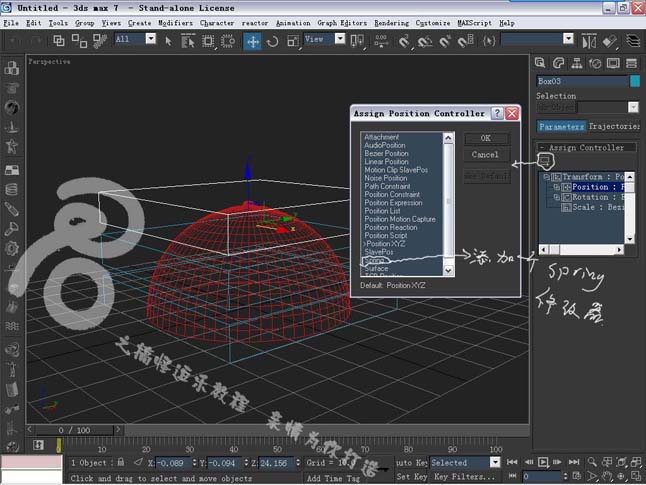Click the Select and Link tool
This screenshot has height=485, width=646.
click(x=59, y=40)
